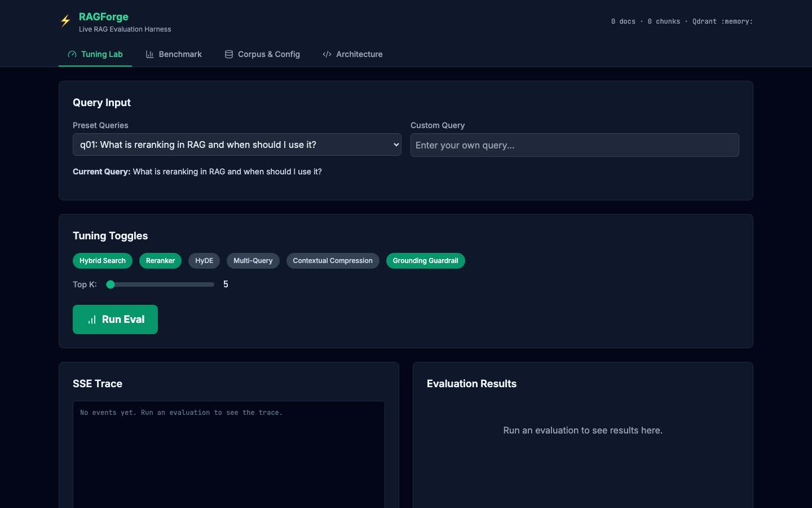Image resolution: width=812 pixels, height=508 pixels.
Task: Disable the Grounding Guardrail toggle
Action: coord(426,261)
